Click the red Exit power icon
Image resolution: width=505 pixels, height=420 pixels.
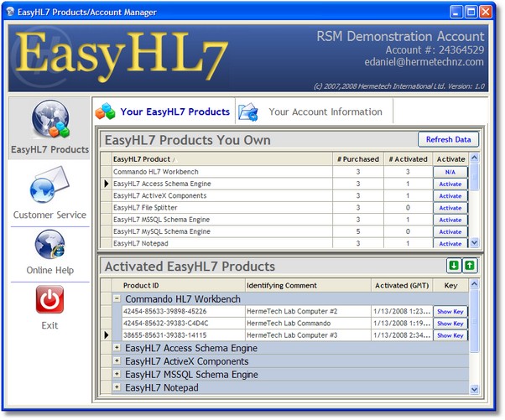49,299
